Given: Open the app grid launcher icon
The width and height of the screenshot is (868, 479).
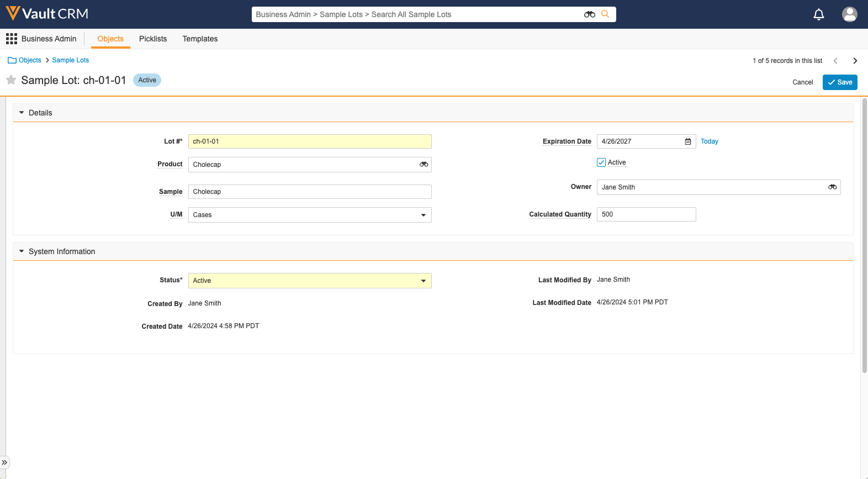Looking at the screenshot, I should (11, 39).
